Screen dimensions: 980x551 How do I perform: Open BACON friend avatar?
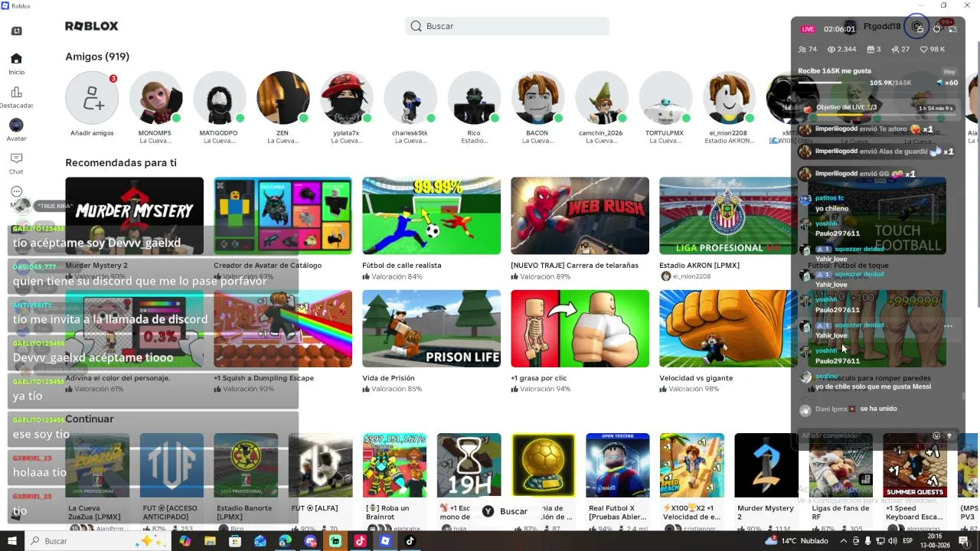(537, 98)
